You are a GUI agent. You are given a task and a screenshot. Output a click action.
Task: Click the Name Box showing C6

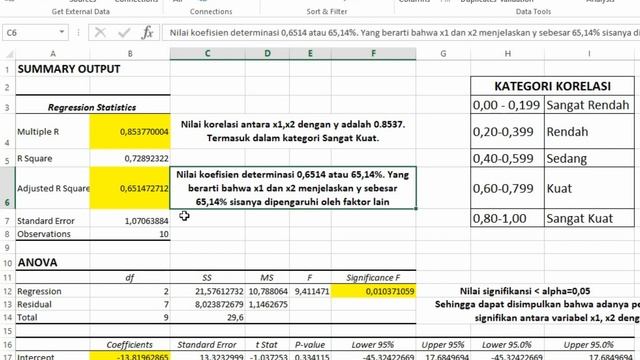[30, 33]
